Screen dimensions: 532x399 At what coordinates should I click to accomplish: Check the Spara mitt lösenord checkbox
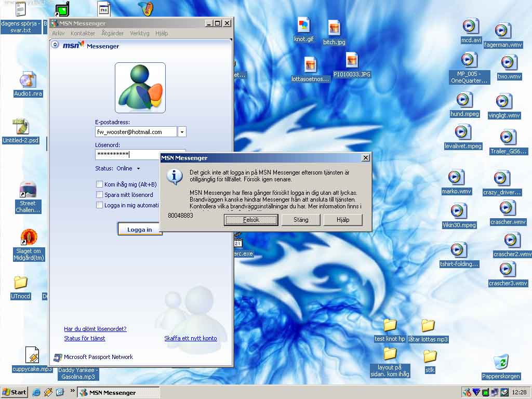pos(99,195)
